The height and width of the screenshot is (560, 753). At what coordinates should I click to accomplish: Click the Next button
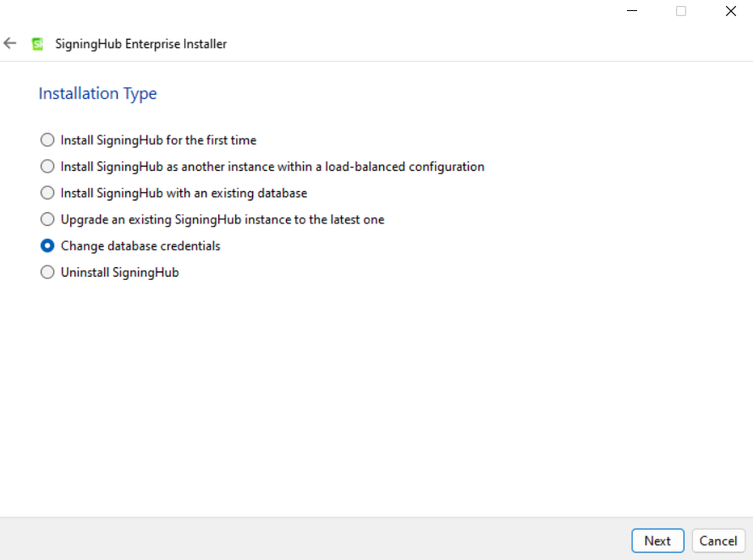point(657,541)
